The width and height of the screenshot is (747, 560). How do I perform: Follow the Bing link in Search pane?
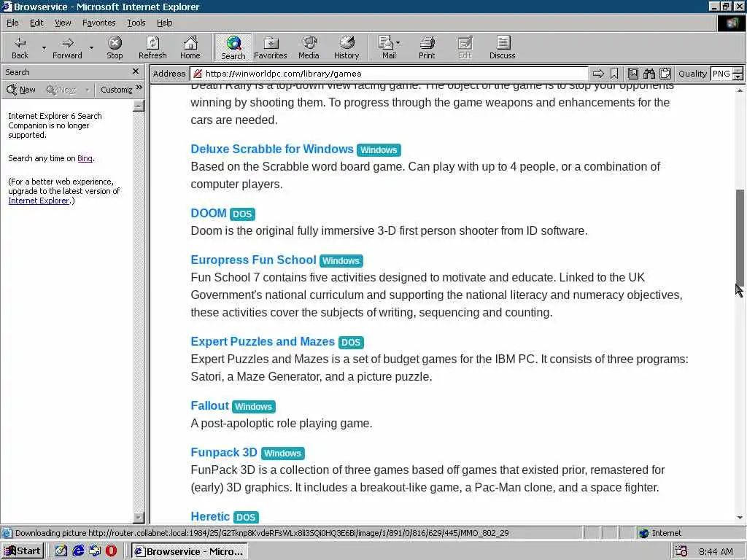pos(85,158)
